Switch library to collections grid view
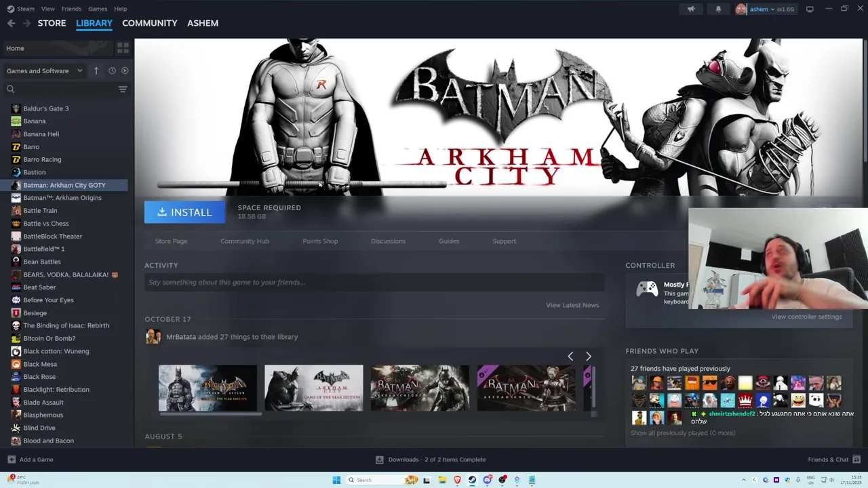The image size is (868, 488). point(123,48)
